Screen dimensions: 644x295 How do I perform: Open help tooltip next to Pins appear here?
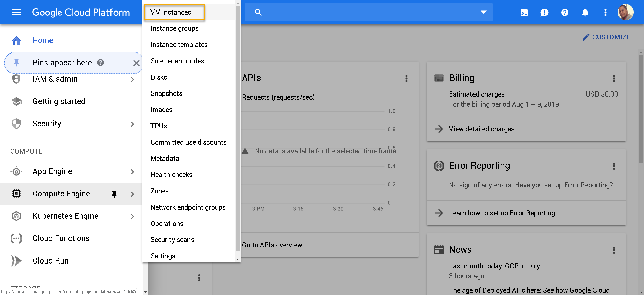[x=101, y=63]
